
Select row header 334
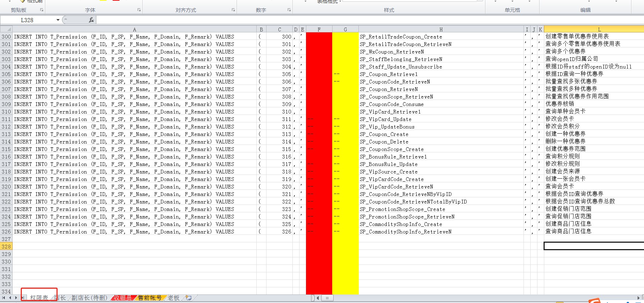pos(6,292)
